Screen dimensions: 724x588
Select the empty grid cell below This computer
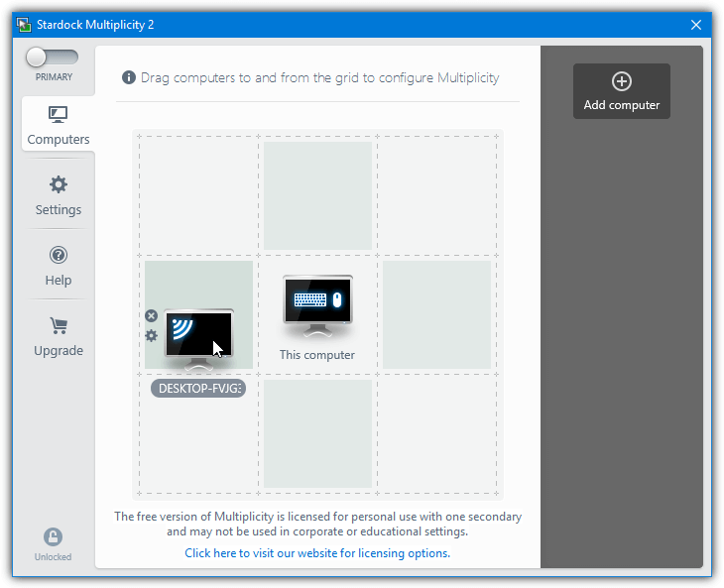point(317,434)
